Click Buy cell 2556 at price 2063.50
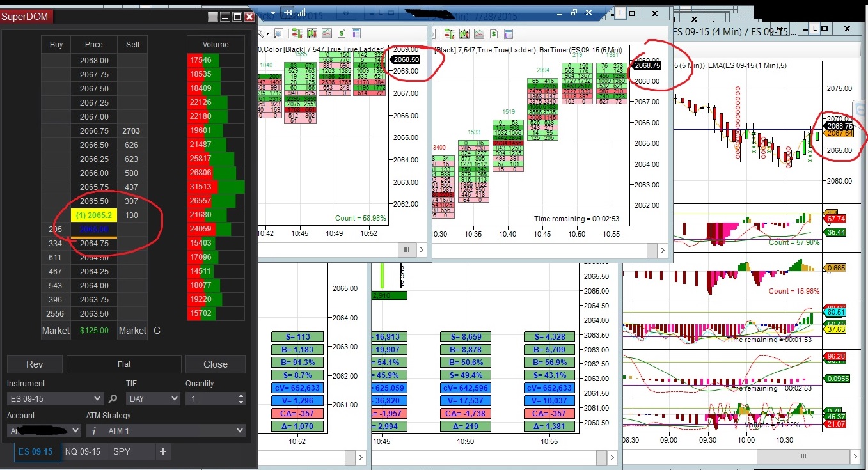Viewport: 868px width, 470px height. (x=56, y=314)
